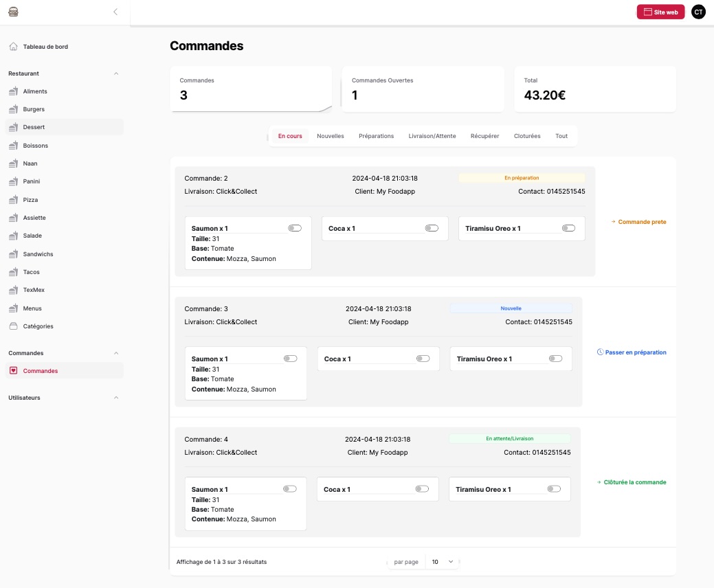The image size is (714, 588).
Task: Open the par page dropdown
Action: click(442, 562)
